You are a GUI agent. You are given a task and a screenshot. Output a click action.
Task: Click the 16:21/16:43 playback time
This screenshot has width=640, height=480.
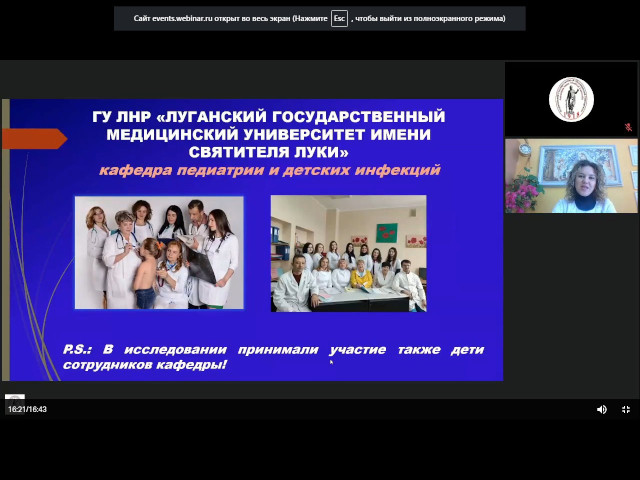(27, 409)
